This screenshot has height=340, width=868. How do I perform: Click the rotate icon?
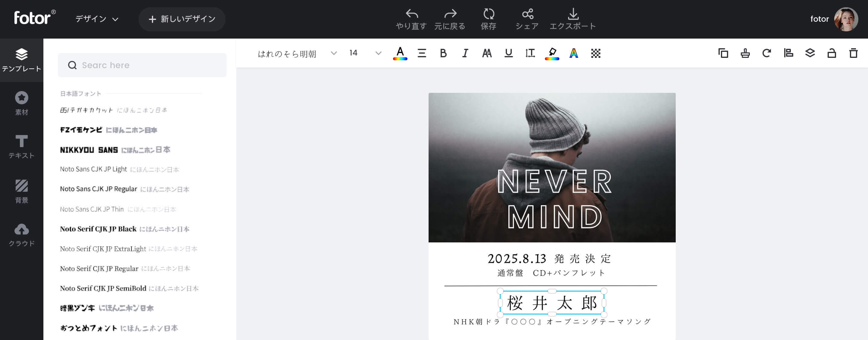(x=766, y=53)
